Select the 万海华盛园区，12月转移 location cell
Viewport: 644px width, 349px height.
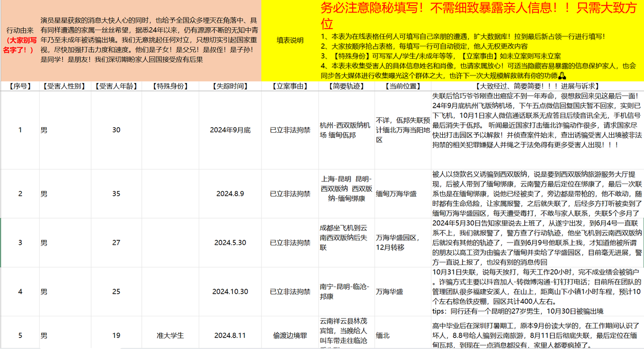point(403,243)
